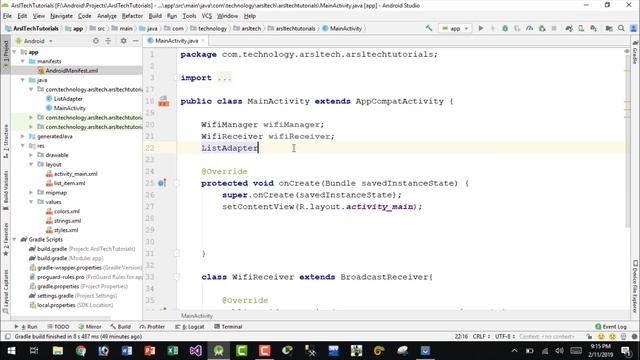The height and width of the screenshot is (360, 640).
Task: Open MainActivity in project tree
Action: [x=69, y=108]
